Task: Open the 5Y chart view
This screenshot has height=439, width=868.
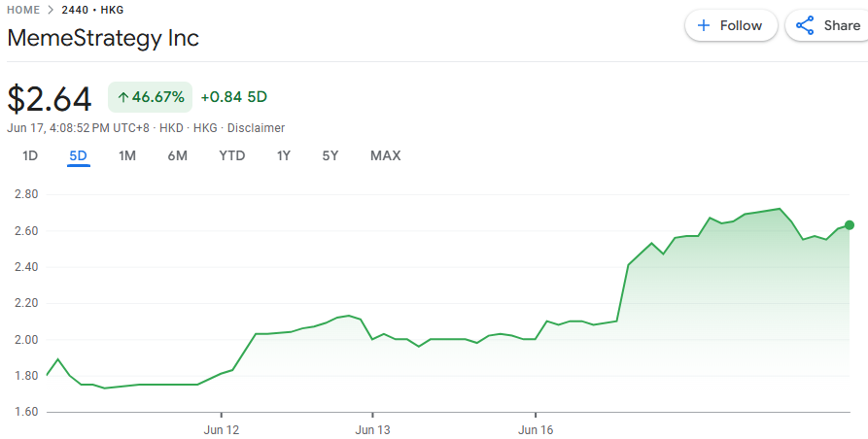Action: point(330,155)
